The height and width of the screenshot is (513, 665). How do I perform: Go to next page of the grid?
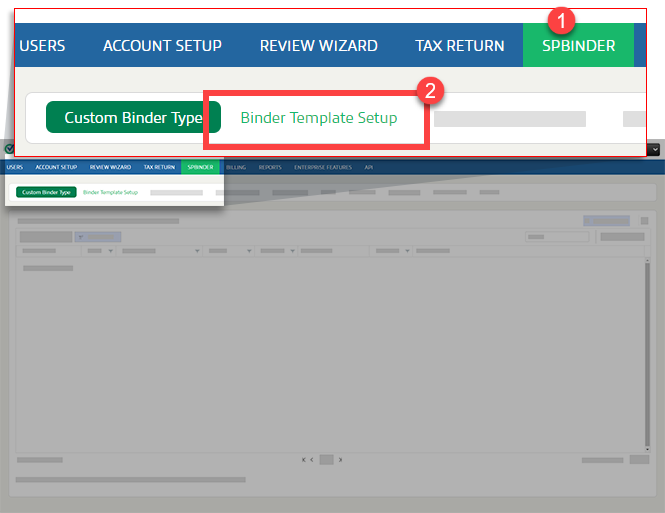point(340,460)
